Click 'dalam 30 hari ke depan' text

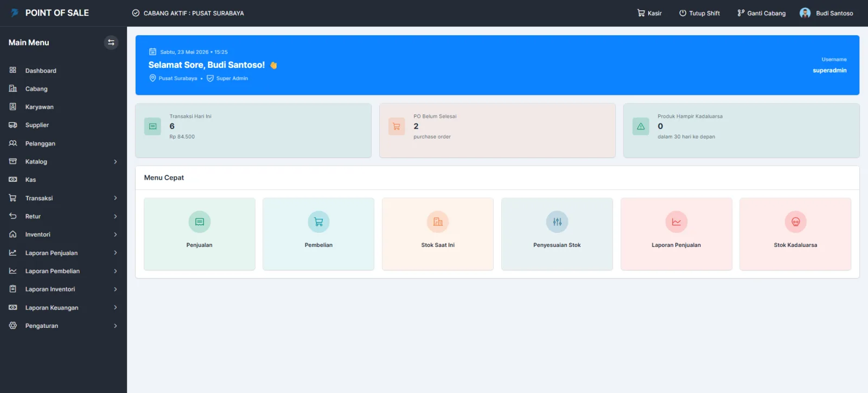(x=686, y=137)
